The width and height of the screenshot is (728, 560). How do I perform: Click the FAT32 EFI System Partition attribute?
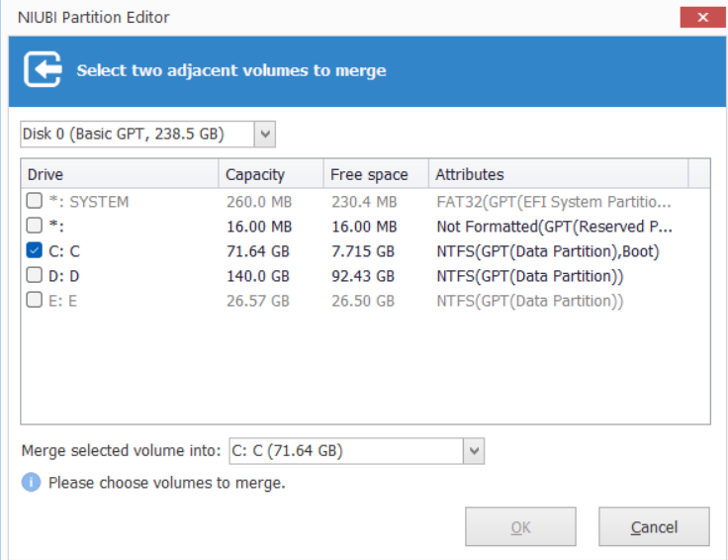coord(554,202)
